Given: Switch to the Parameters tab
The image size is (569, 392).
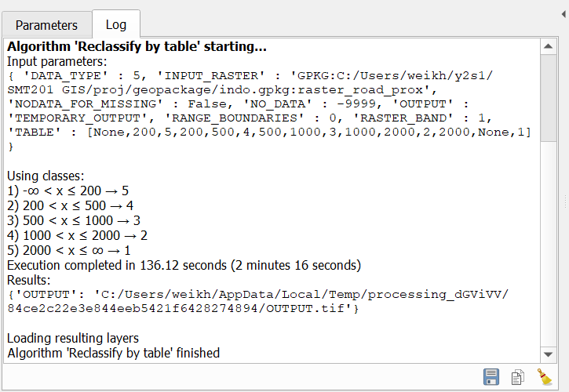Looking at the screenshot, I should click(x=46, y=25).
